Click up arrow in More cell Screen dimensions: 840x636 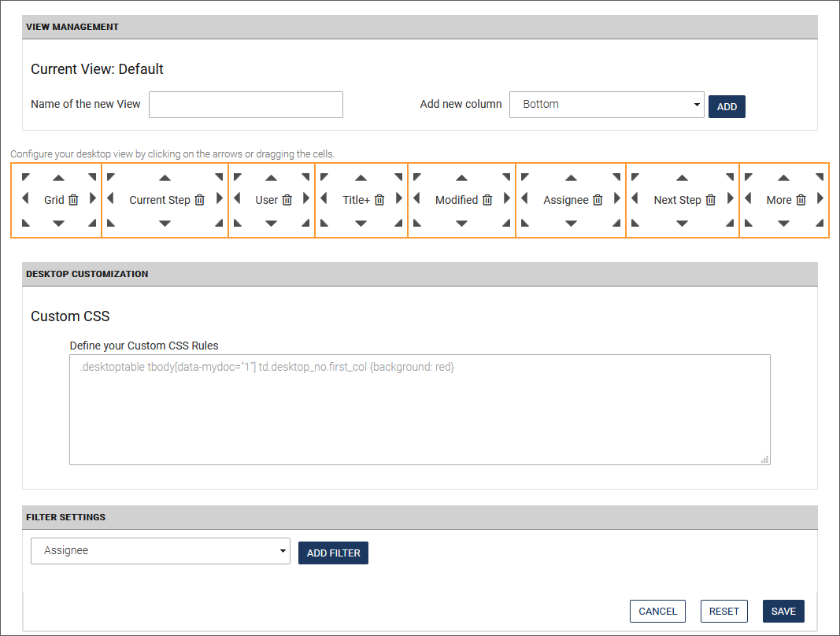[784, 178]
